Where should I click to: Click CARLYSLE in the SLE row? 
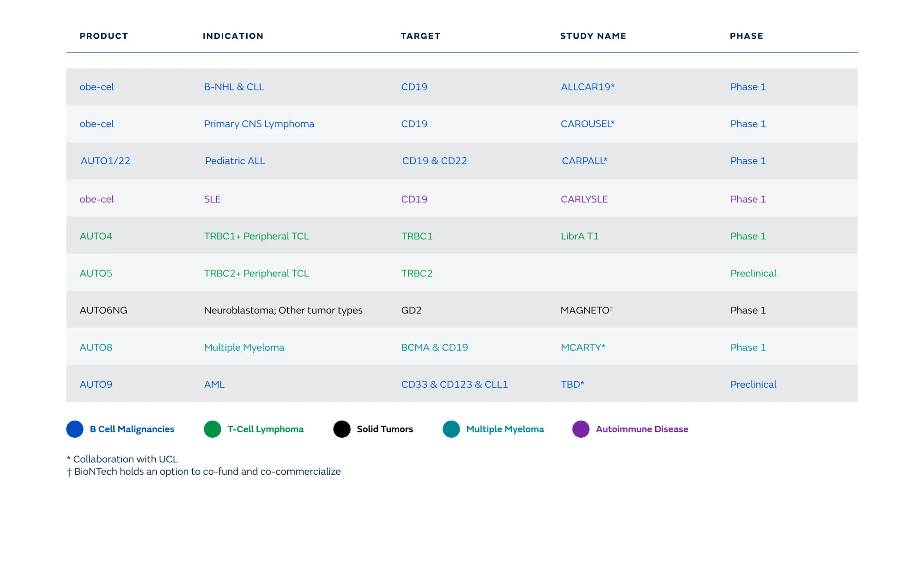tap(584, 199)
